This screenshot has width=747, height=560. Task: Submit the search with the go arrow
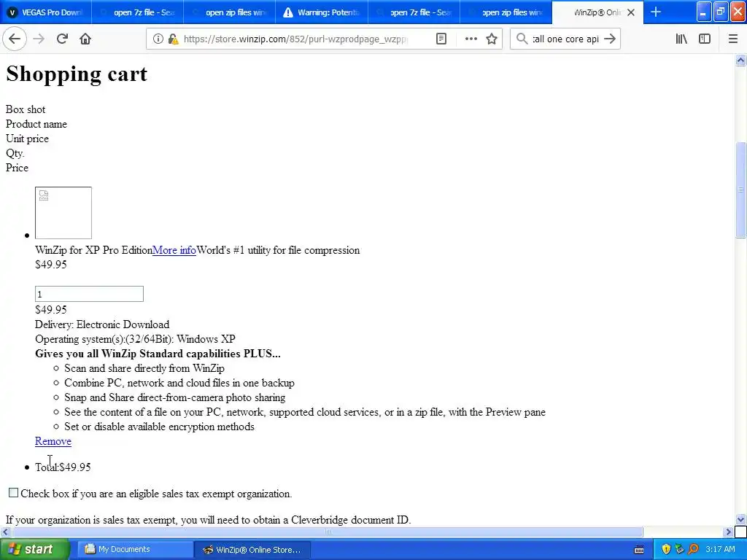(x=610, y=39)
